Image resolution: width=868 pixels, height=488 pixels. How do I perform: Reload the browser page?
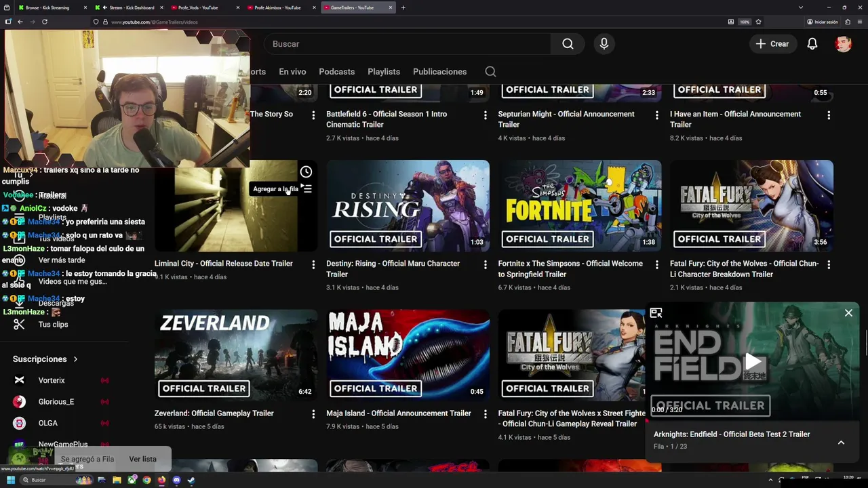click(45, 22)
